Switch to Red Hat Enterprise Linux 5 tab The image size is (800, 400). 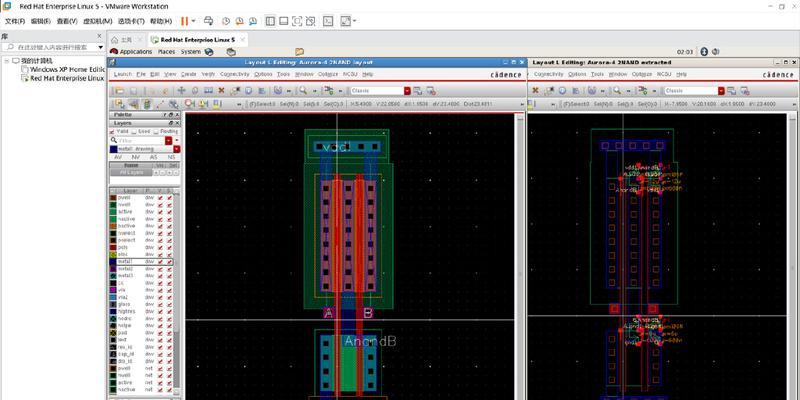tap(198, 40)
